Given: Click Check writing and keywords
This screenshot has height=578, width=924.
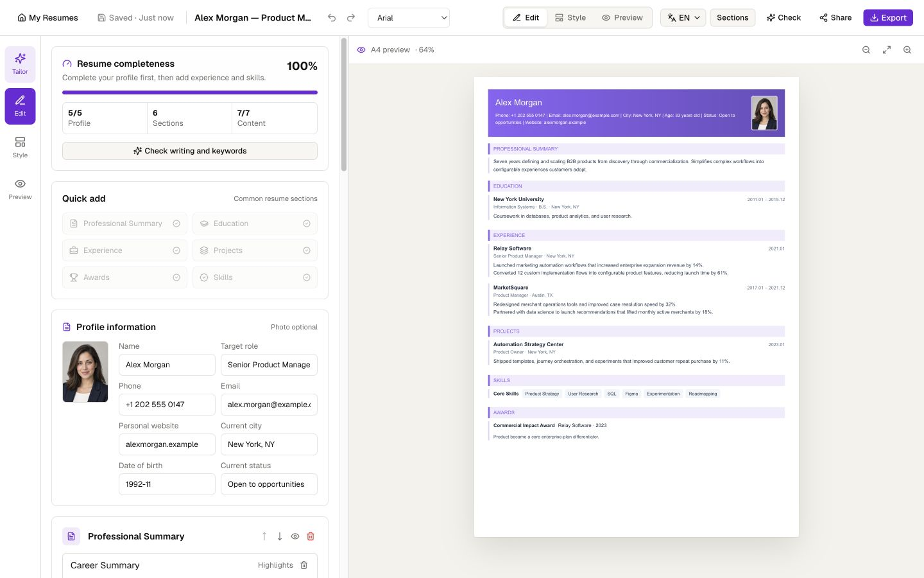Looking at the screenshot, I should click(190, 151).
